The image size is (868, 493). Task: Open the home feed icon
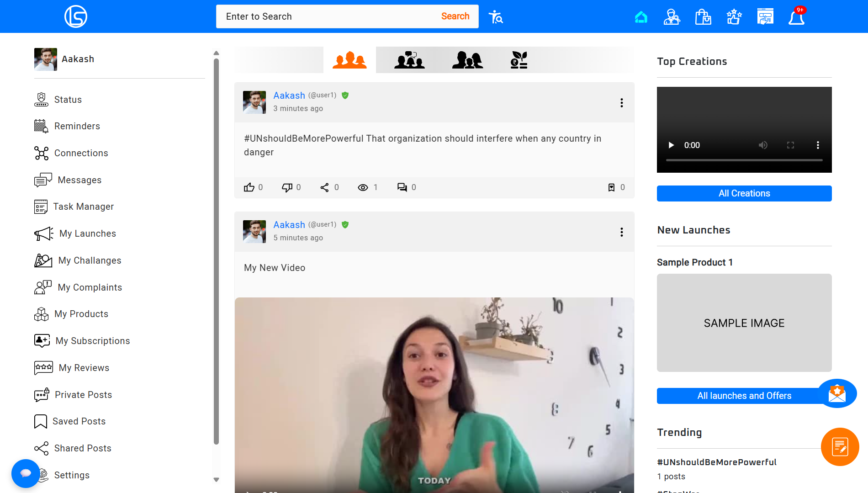point(641,17)
